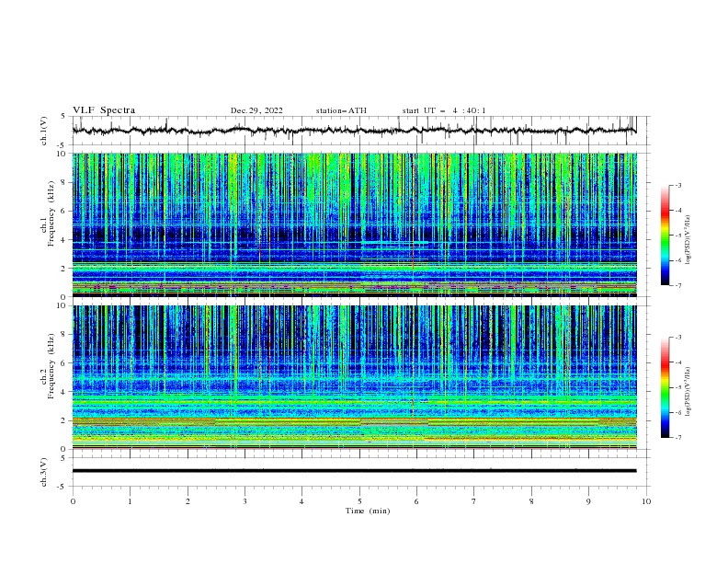This screenshot has width=728, height=563.
Task: Click the ch.1 voltage waveform trace
Action: (354, 131)
